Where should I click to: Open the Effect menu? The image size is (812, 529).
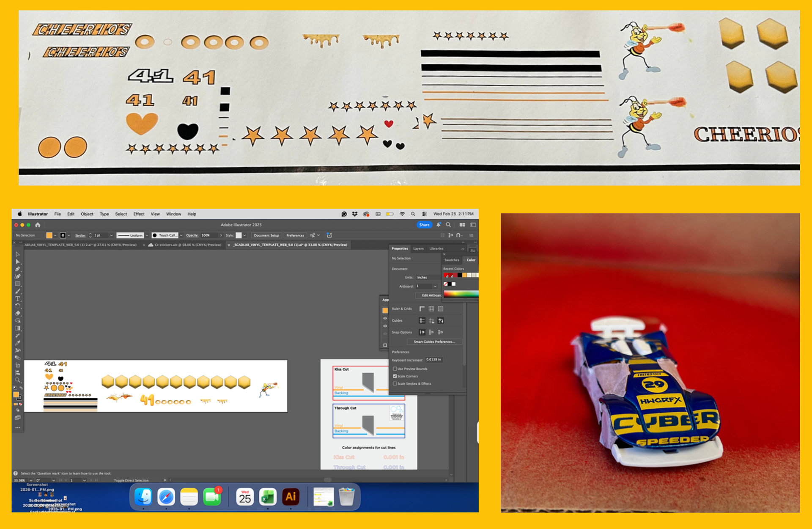coord(139,214)
